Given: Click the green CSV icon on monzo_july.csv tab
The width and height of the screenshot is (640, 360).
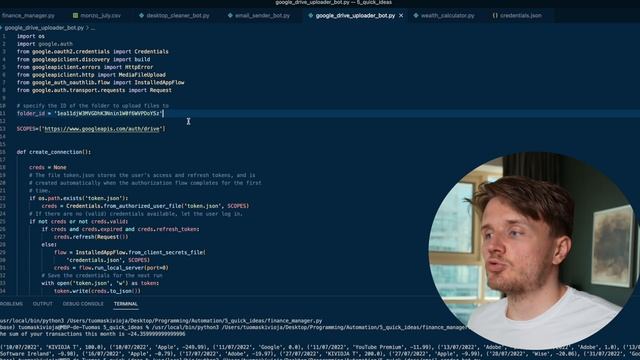Looking at the screenshot, I should click(x=76, y=16).
